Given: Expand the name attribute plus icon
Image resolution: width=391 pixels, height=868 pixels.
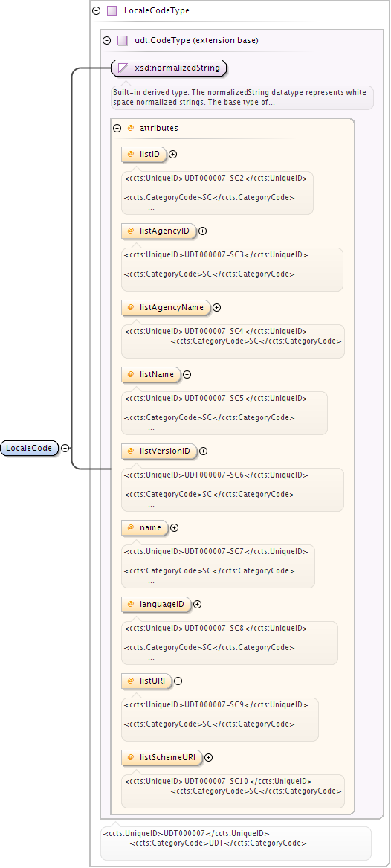Looking at the screenshot, I should [174, 527].
